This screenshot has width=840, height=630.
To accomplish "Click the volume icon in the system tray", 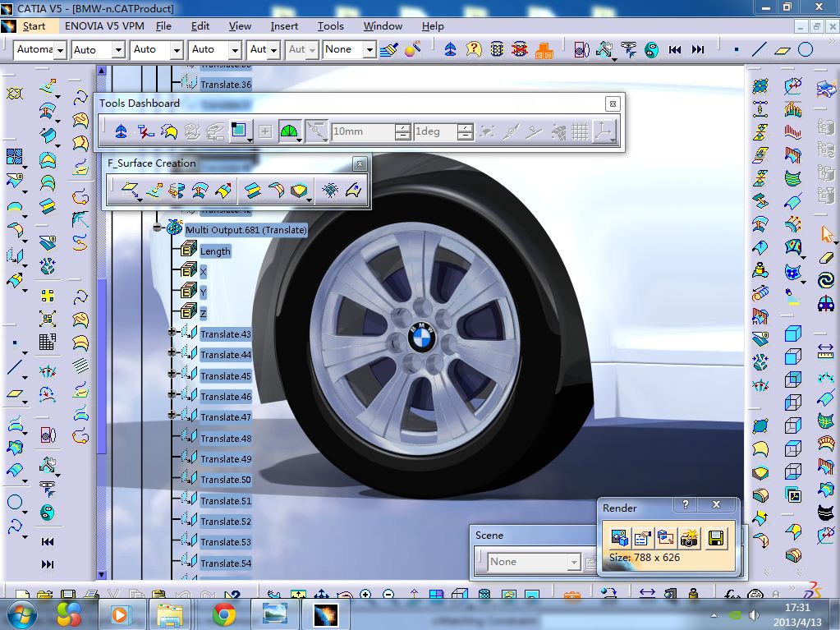I will (754, 615).
